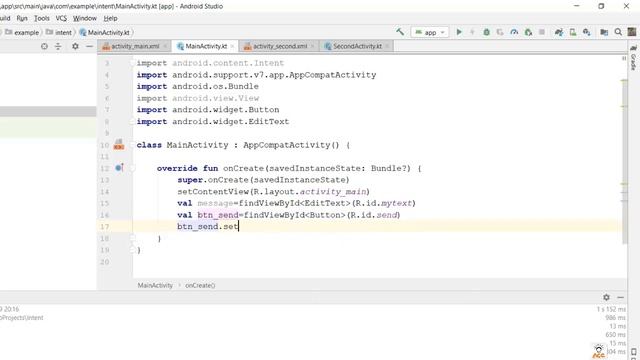Click MainActivity.kt in navigation breadcrumb
This screenshot has width=640, height=360.
coord(105,32)
